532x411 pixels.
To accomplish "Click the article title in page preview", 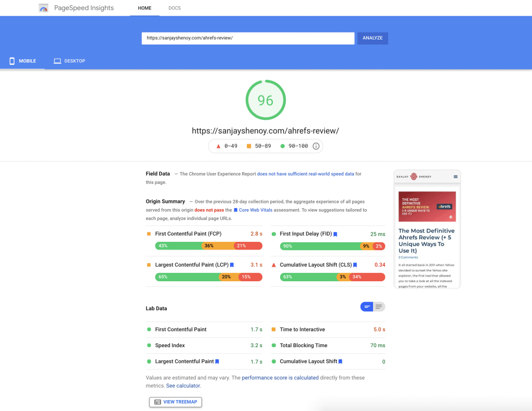I will point(427,241).
